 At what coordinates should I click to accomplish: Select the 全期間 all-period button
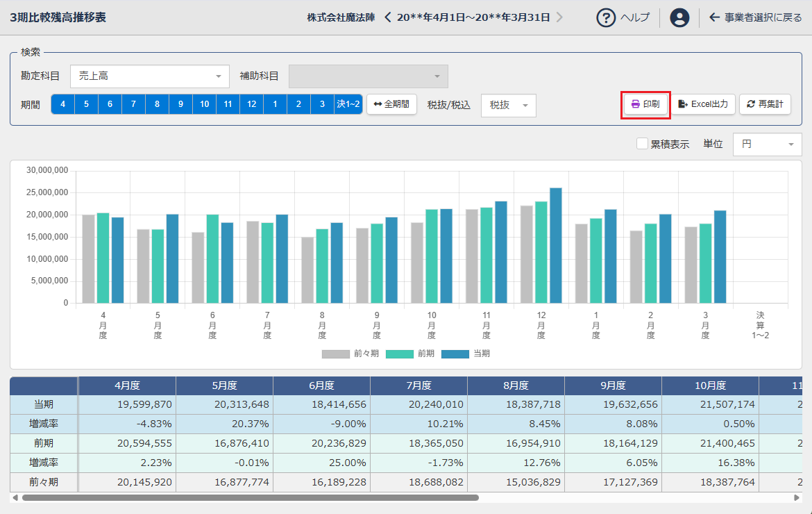pyautogui.click(x=391, y=104)
